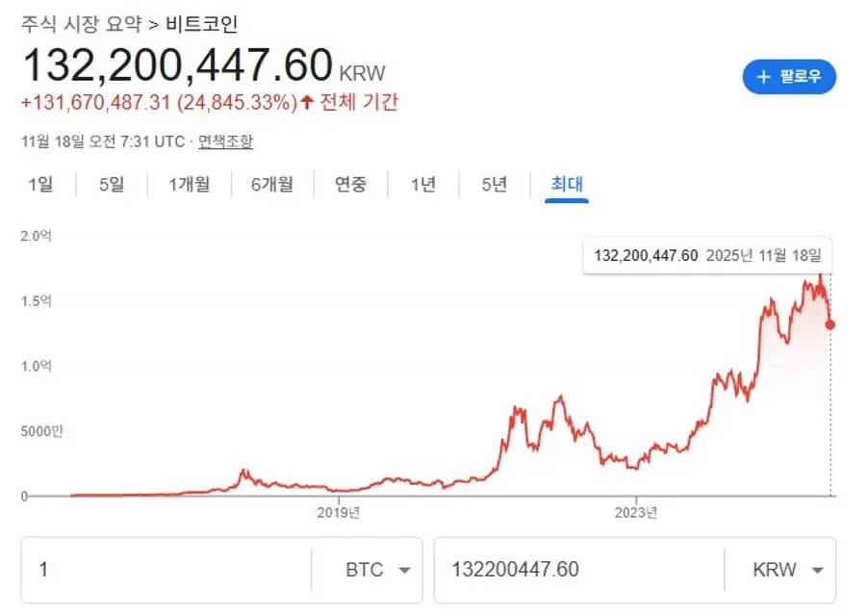Show the 연중 year-to-date chart
This screenshot has height=616, width=866.
point(350,184)
